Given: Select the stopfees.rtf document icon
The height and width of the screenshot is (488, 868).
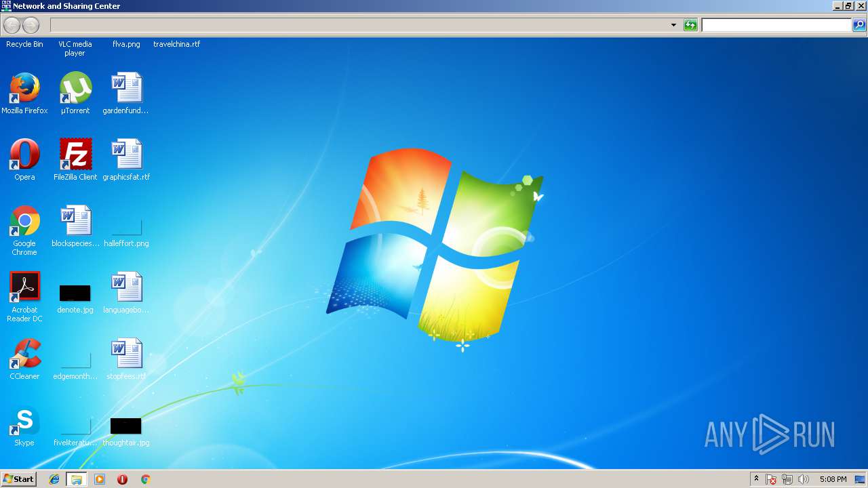Looking at the screenshot, I should click(126, 354).
